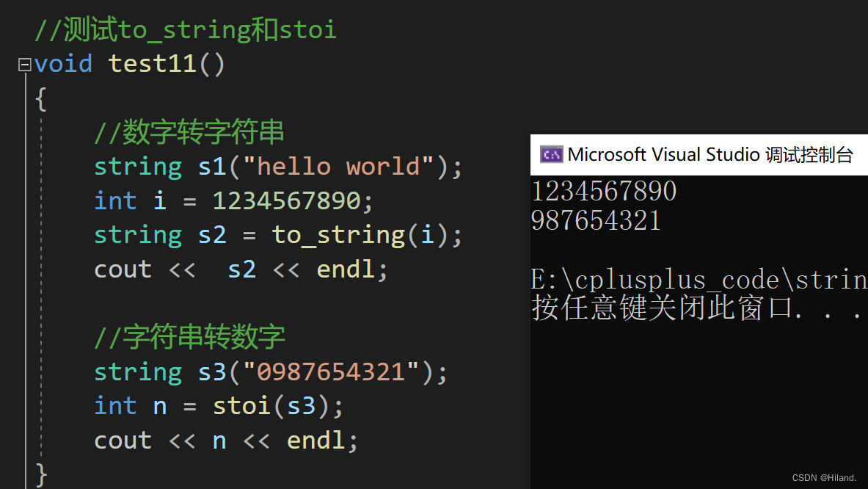Click the console window C:\ icon
Image resolution: width=868 pixels, height=489 pixels.
point(550,155)
